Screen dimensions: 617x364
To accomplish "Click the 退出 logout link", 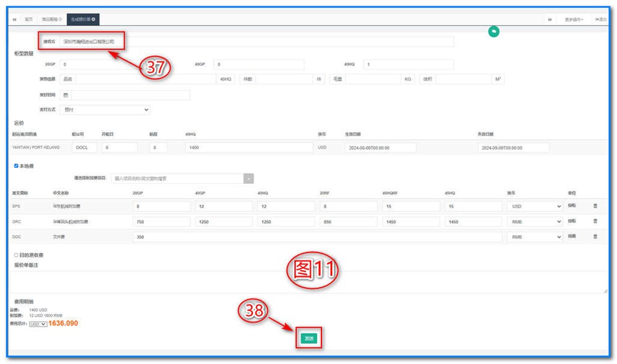I will coord(602,20).
